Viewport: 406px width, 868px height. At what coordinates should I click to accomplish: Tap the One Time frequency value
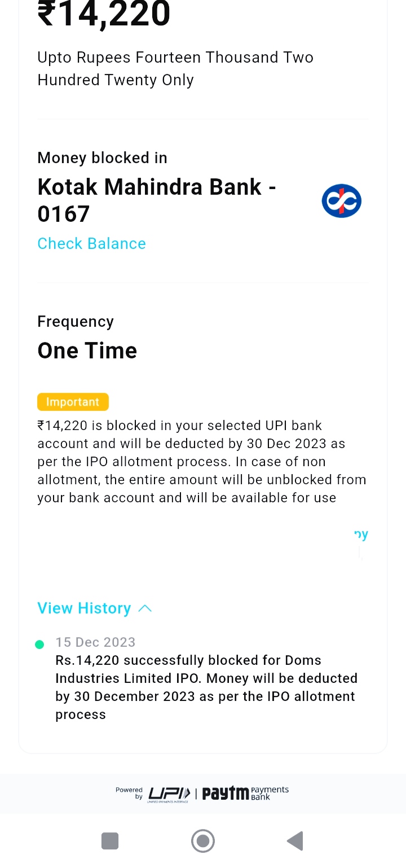click(x=87, y=350)
